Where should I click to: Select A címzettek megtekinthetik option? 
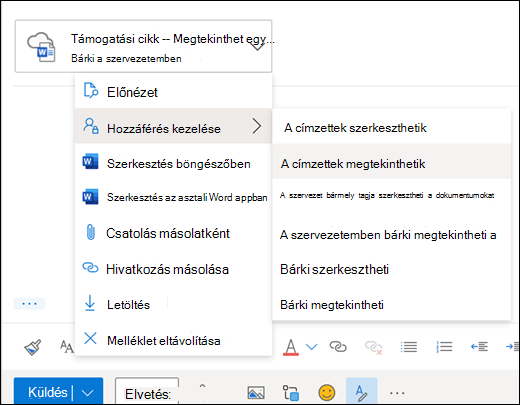392,164
